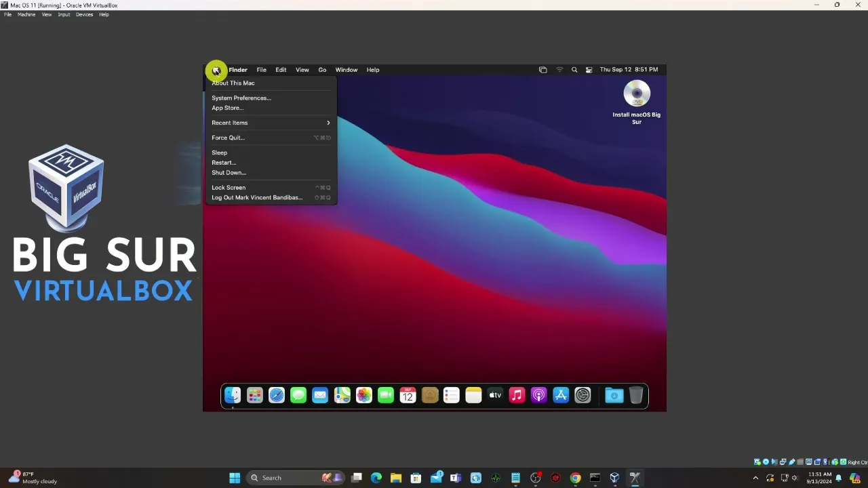Open the Finder menu in macOS menu bar
The image size is (868, 488).
click(238, 70)
